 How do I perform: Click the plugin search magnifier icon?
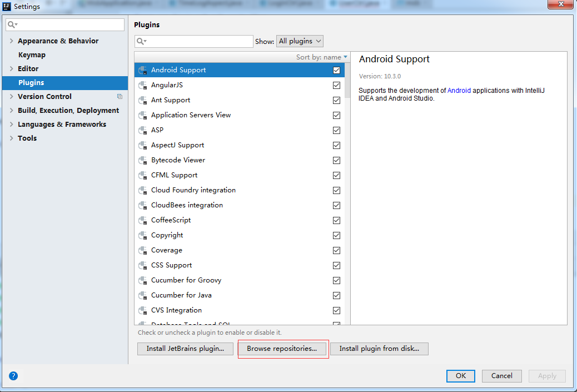click(x=141, y=41)
